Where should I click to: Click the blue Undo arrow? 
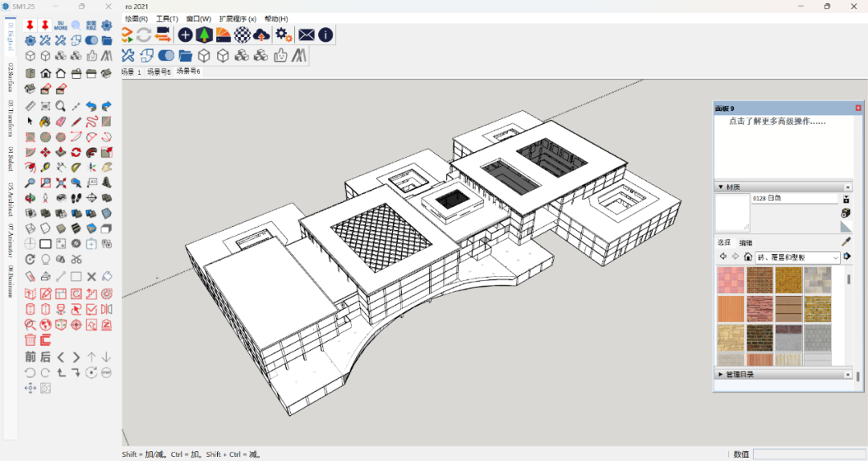[92, 106]
